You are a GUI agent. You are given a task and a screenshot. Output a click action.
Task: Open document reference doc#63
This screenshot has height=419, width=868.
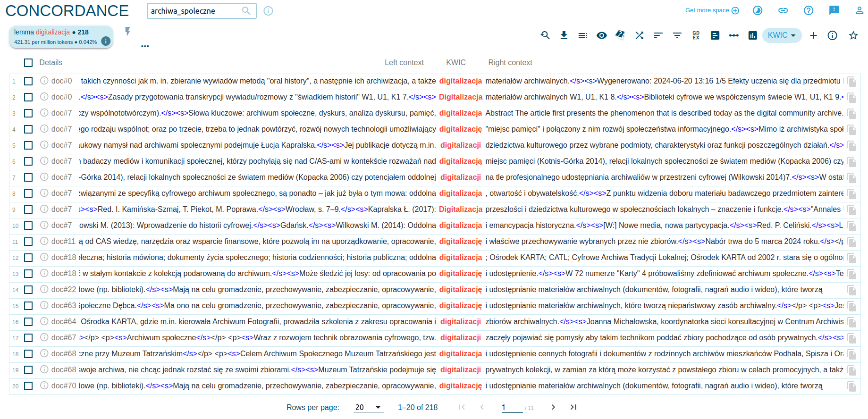63,306
